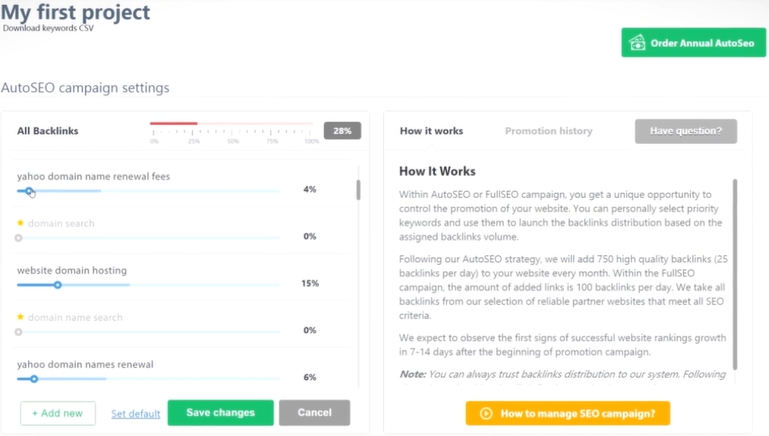Image resolution: width=769 pixels, height=436 pixels.
Task: Switch to the How it works tab
Action: (x=431, y=131)
